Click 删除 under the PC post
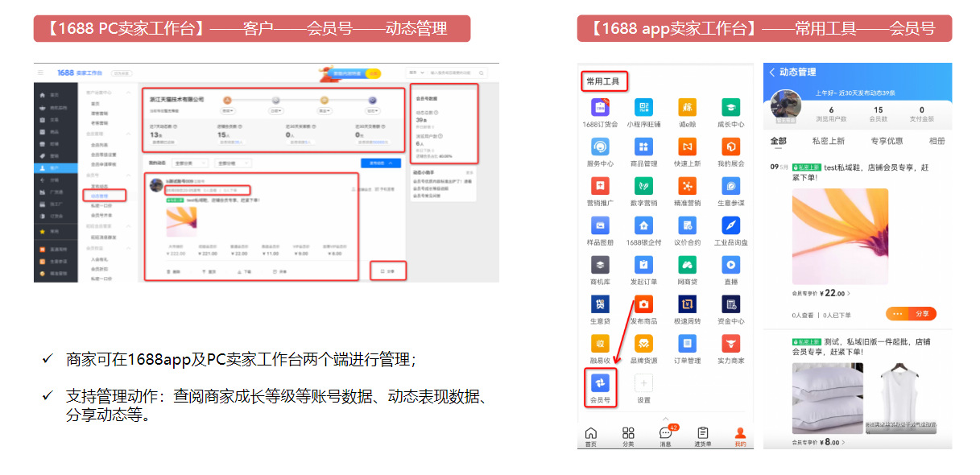The width and height of the screenshot is (980, 475). pos(172,272)
